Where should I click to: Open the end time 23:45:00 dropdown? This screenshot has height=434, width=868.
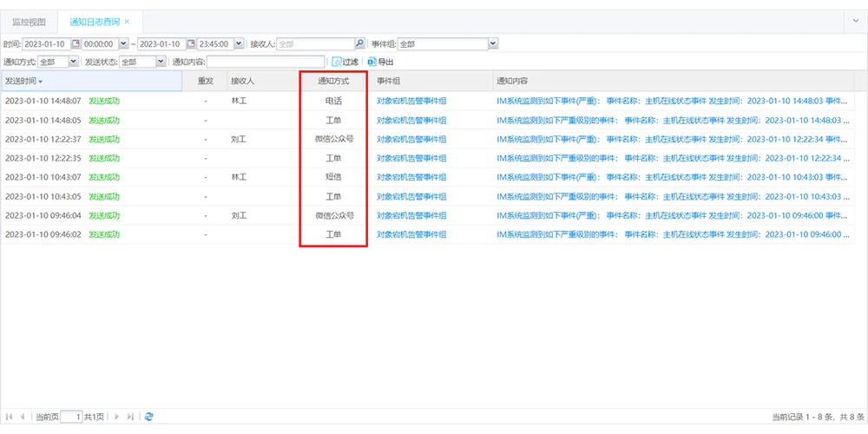click(x=239, y=43)
